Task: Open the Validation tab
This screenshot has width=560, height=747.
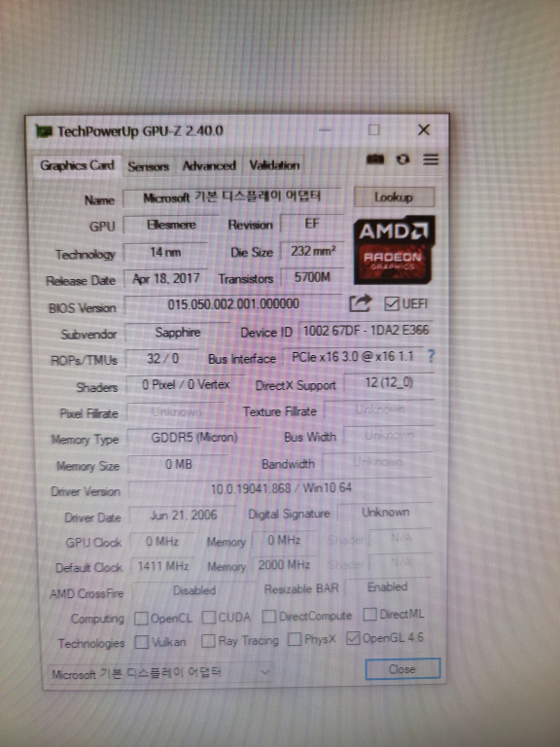Action: (x=274, y=165)
